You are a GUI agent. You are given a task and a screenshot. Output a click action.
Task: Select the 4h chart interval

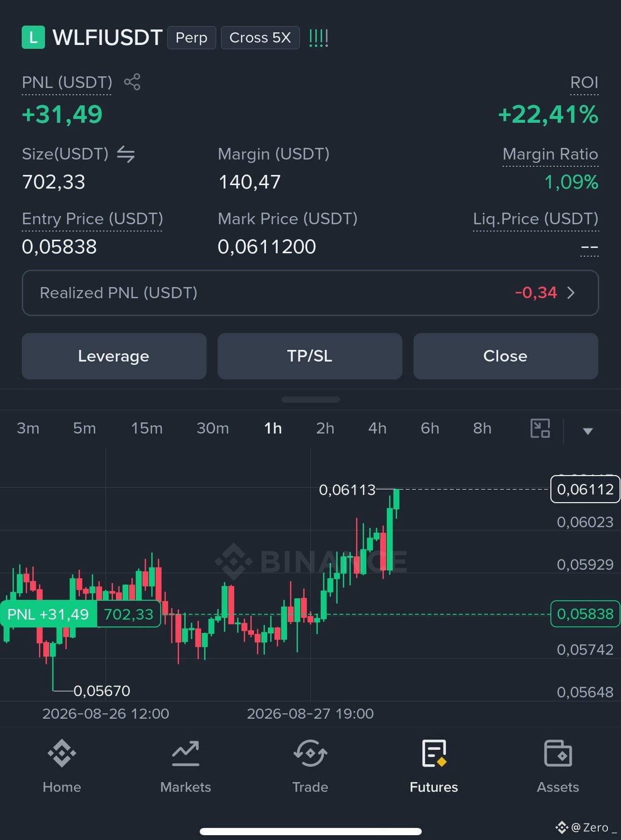pos(377,428)
